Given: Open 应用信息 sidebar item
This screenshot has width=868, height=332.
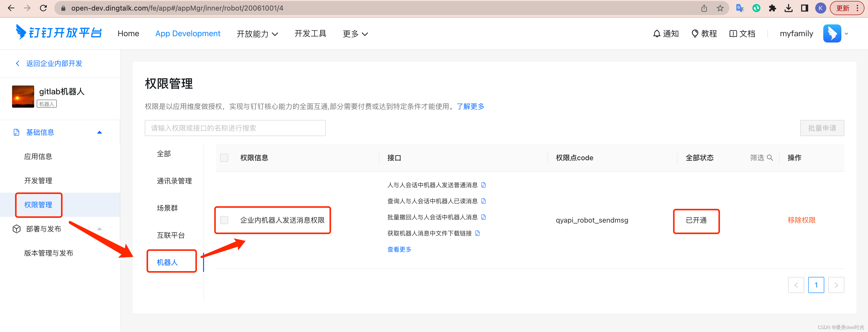Looking at the screenshot, I should point(38,156).
